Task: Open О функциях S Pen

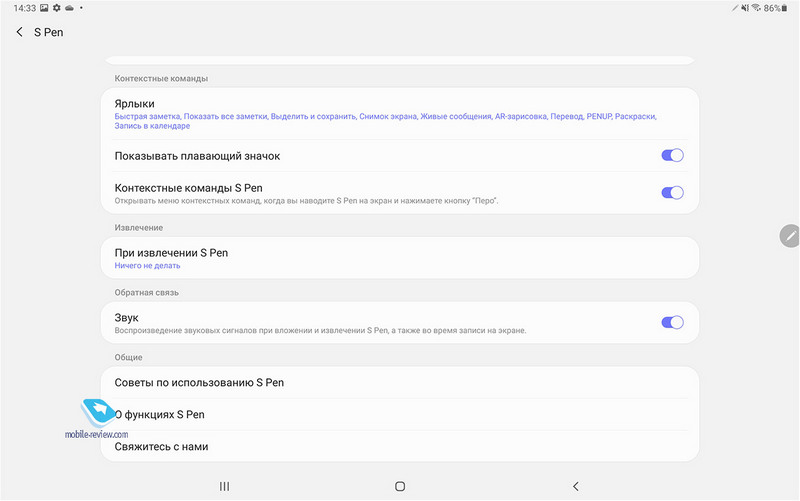Action: [400, 414]
